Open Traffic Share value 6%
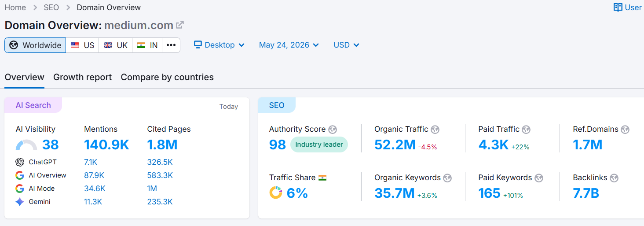Viewport: 644px width, 226px height. [297, 193]
